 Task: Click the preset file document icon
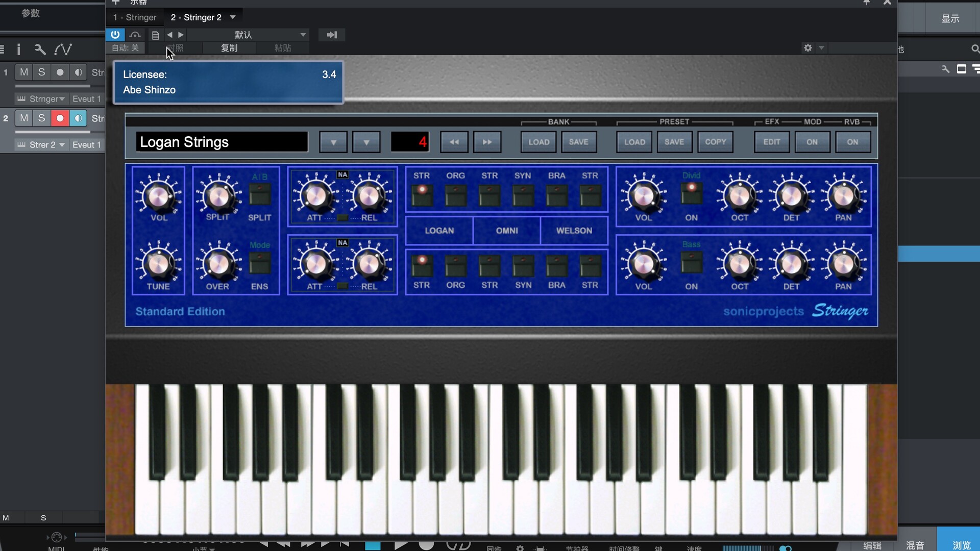pos(155,35)
